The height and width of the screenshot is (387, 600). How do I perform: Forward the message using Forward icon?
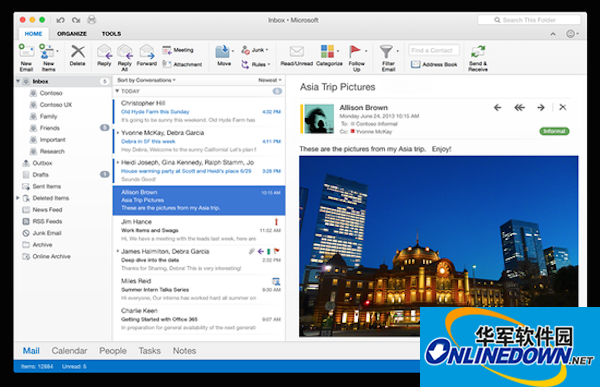[x=147, y=52]
